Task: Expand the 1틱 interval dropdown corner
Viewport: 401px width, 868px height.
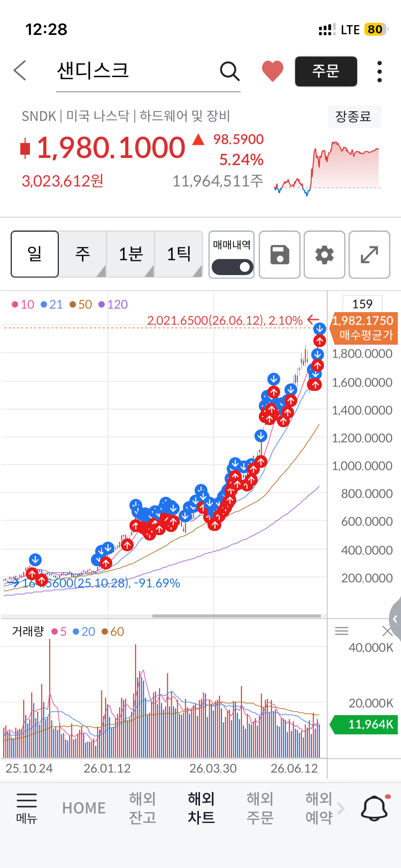Action: 197,272
